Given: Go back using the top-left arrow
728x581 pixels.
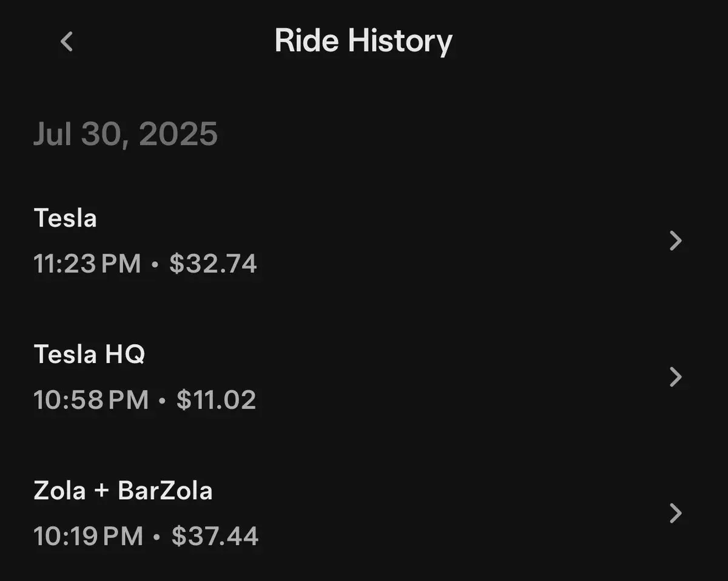Looking at the screenshot, I should click(x=67, y=42).
